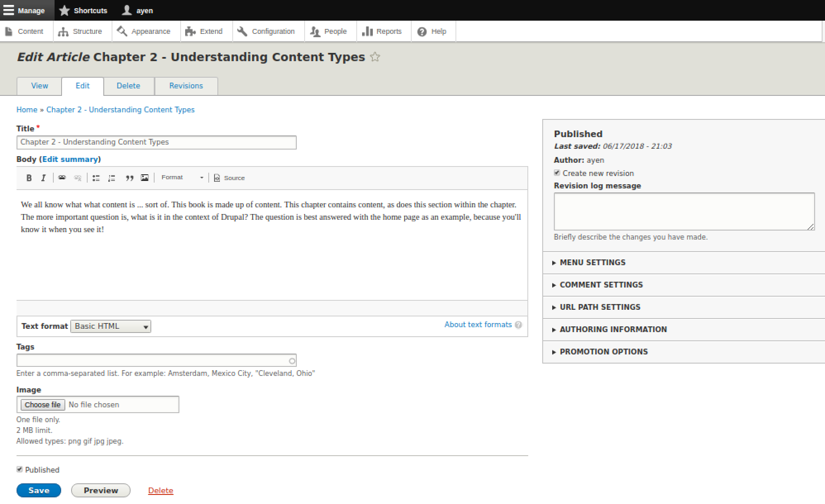This screenshot has height=504, width=825.
Task: Toggle bold formatting in editor toolbar
Action: 29,178
